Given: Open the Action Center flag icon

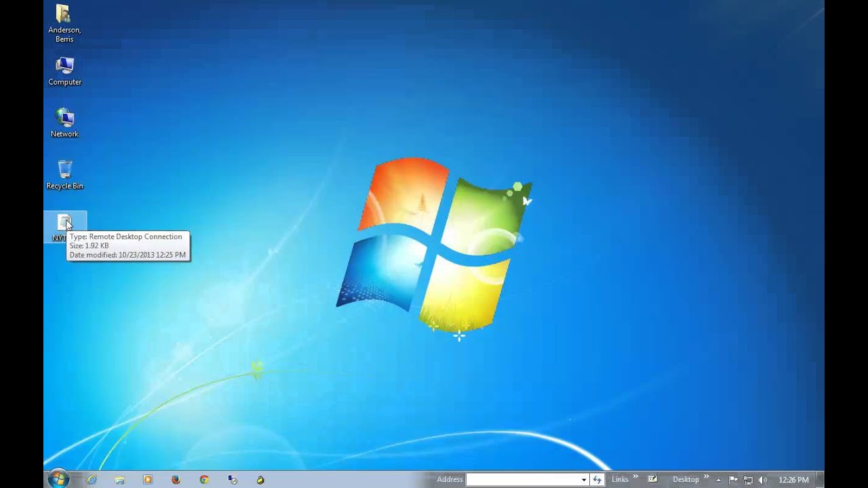Looking at the screenshot, I should (733, 479).
